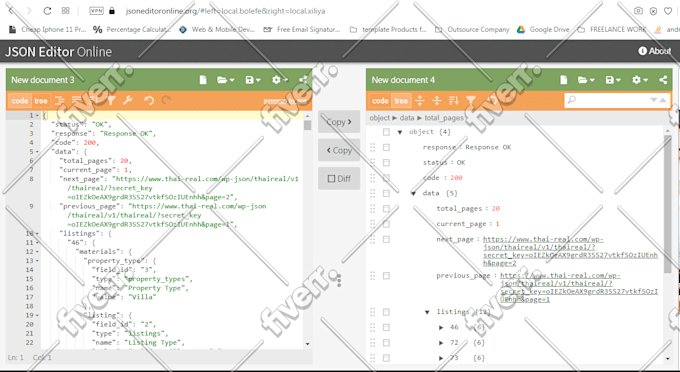The height and width of the screenshot is (372, 680).
Task: Expand listing 46 in the tree
Action: tap(441, 327)
